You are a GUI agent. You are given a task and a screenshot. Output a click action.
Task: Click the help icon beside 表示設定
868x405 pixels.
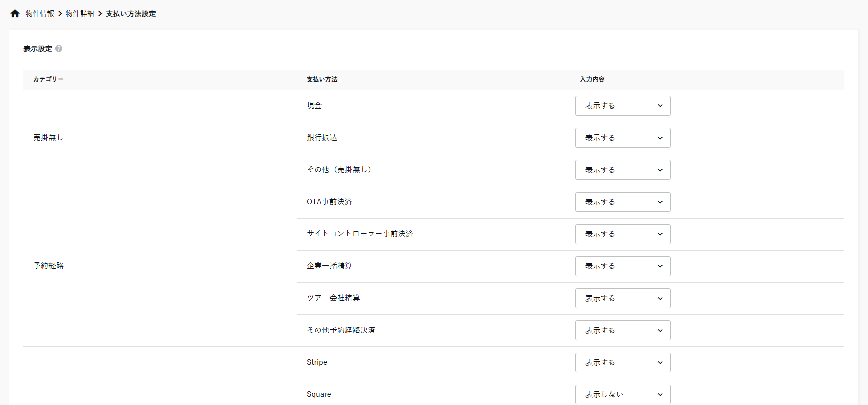pos(59,49)
